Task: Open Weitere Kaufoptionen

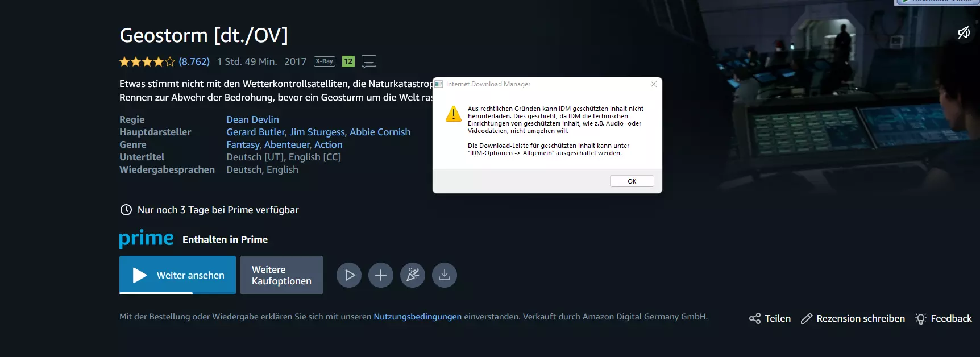Action: pos(281,275)
